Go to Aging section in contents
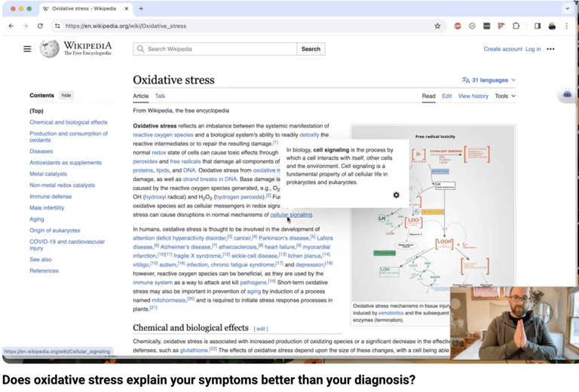This screenshot has height=392, width=579. (x=36, y=219)
